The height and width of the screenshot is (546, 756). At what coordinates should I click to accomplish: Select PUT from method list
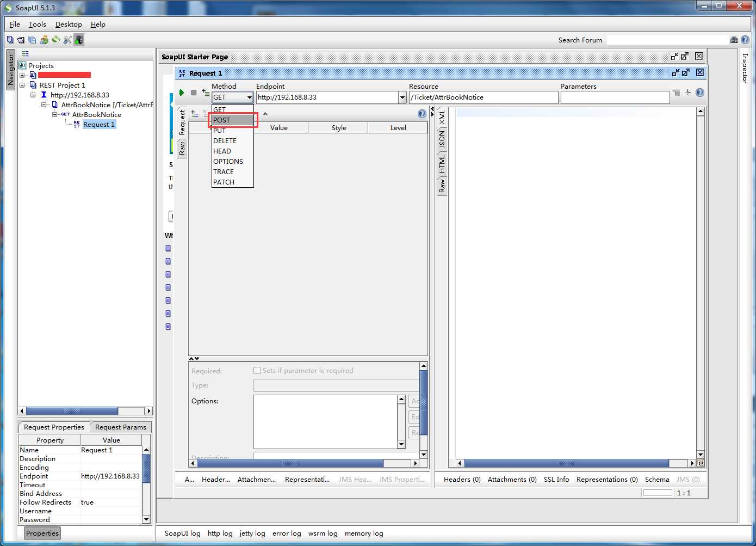[233, 131]
